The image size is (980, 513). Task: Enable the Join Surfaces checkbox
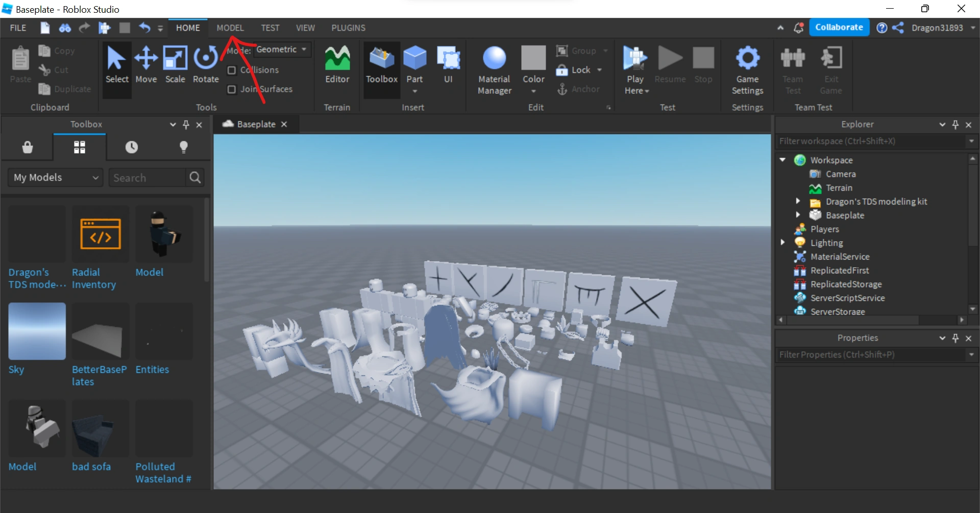(231, 89)
